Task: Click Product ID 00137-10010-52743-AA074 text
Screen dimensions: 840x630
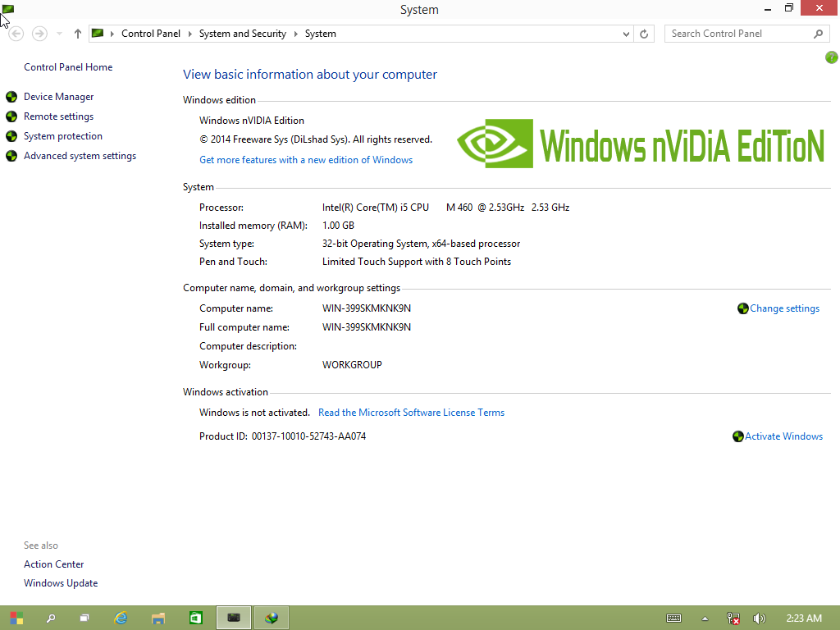Action: click(x=282, y=436)
